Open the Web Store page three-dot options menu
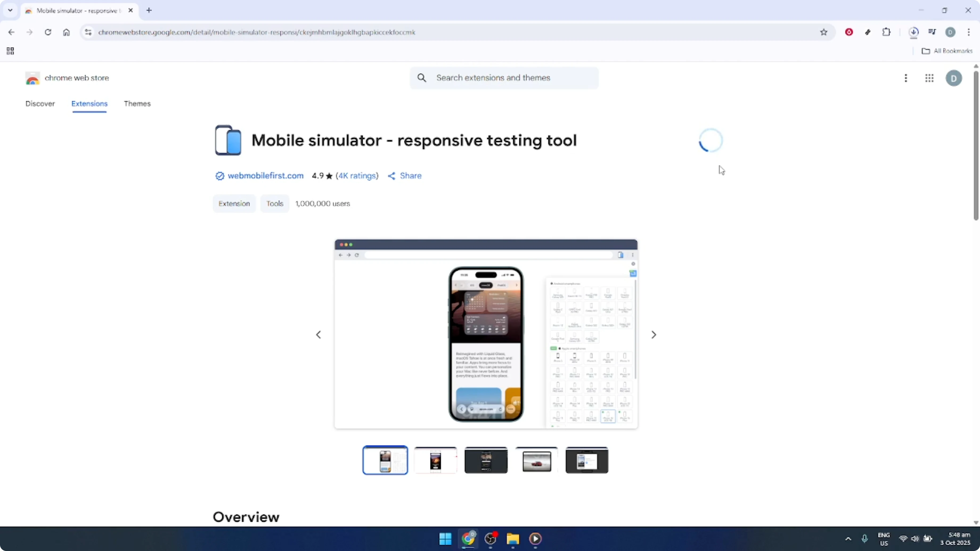Screen dimensions: 980x551 pos(906,78)
